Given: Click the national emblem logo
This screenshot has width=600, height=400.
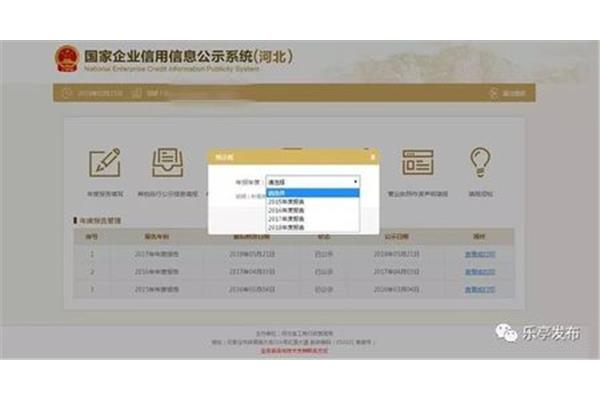Looking at the screenshot, I should pyautogui.click(x=67, y=59).
